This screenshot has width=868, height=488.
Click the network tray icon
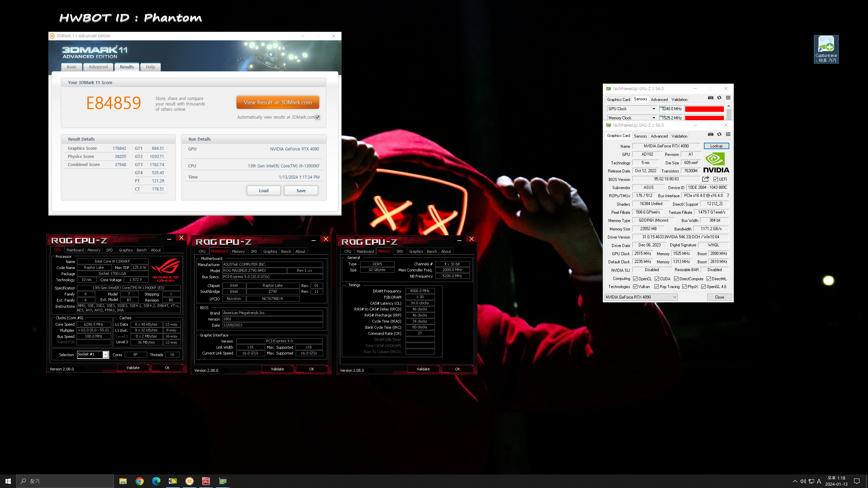[x=811, y=481]
